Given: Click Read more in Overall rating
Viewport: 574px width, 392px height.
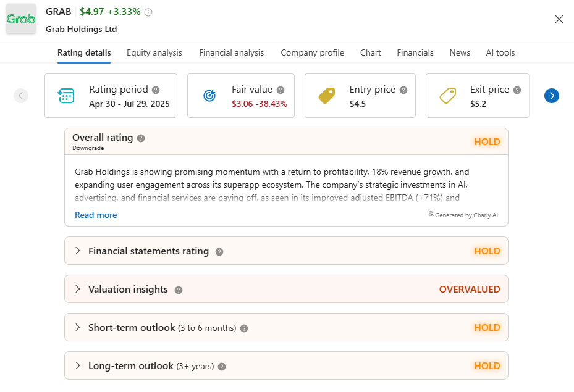Looking at the screenshot, I should [x=96, y=215].
